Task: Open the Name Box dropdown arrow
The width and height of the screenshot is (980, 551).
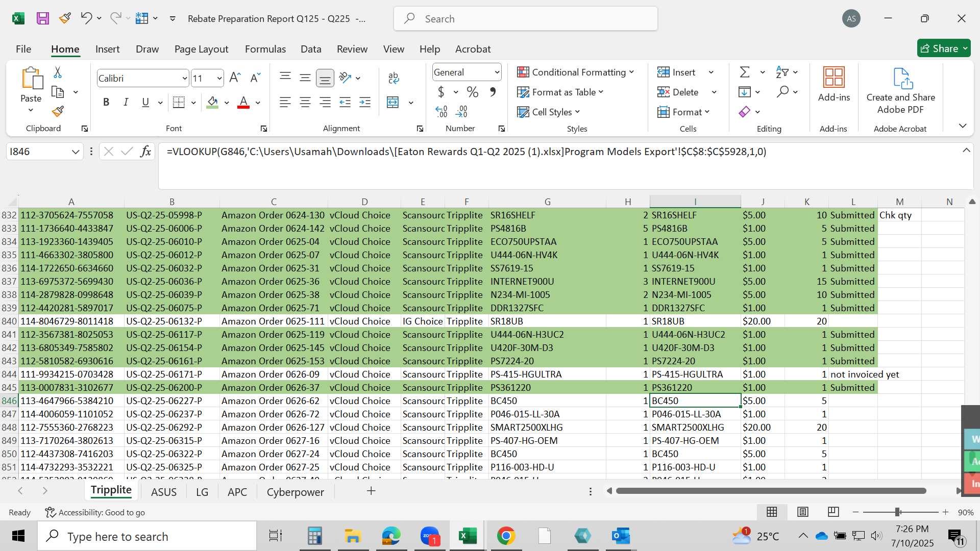Action: (x=76, y=152)
